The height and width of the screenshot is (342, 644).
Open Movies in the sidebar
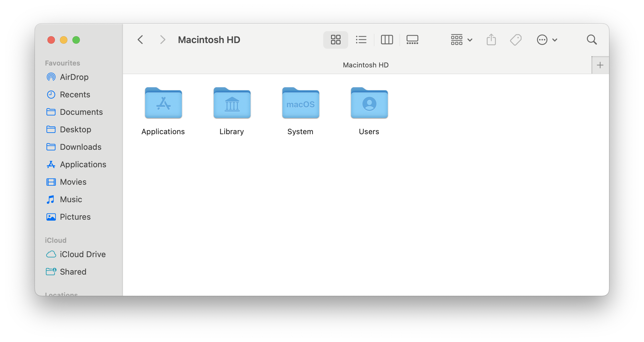tap(79, 182)
